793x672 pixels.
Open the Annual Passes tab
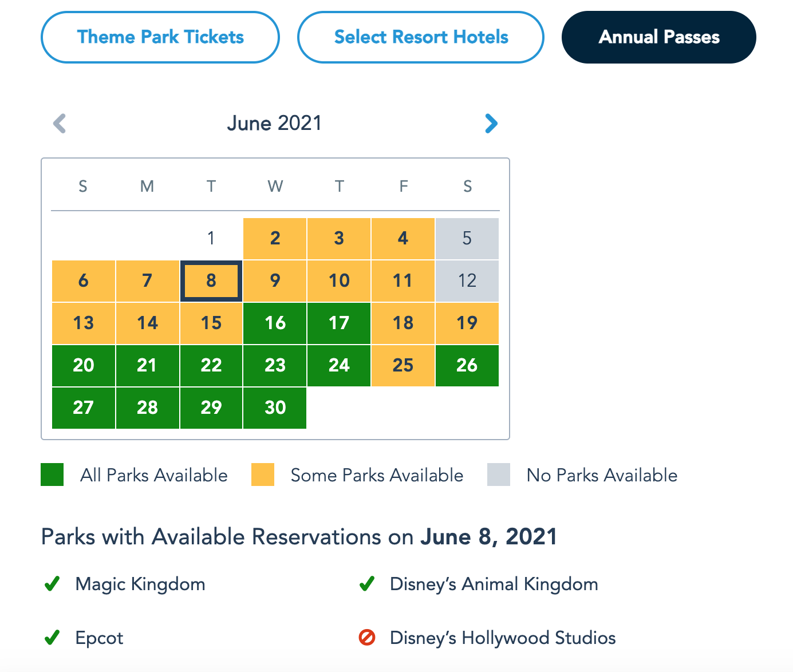click(659, 37)
